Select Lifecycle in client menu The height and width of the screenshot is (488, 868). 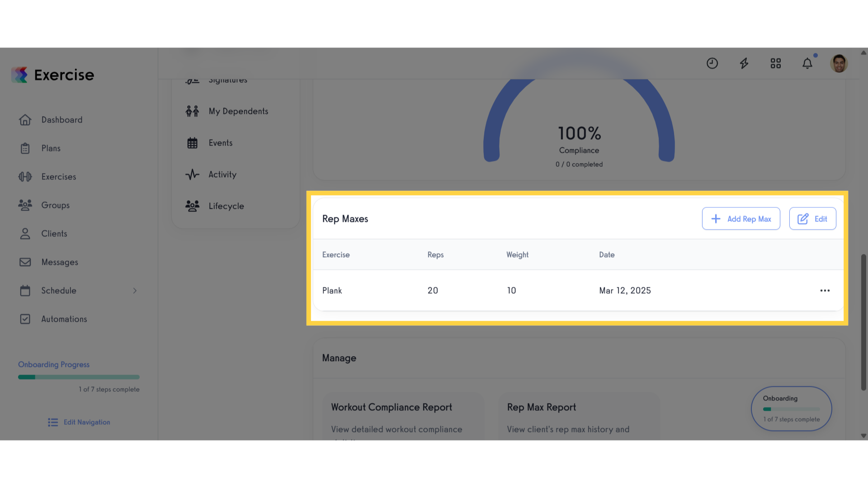(226, 206)
